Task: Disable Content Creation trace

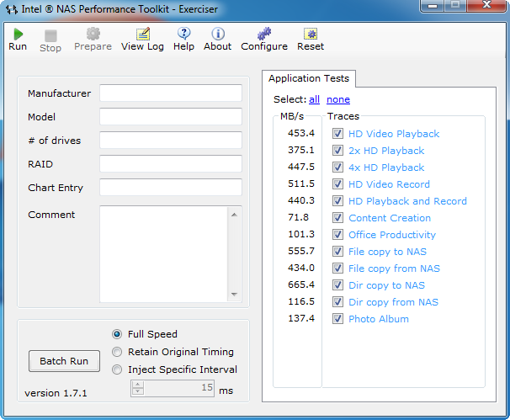Action: (337, 218)
